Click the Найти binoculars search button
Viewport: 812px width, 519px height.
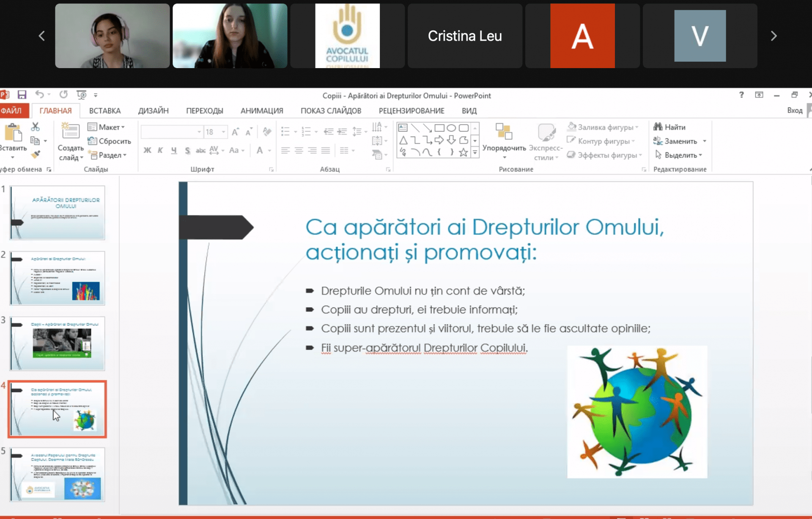[x=669, y=127]
